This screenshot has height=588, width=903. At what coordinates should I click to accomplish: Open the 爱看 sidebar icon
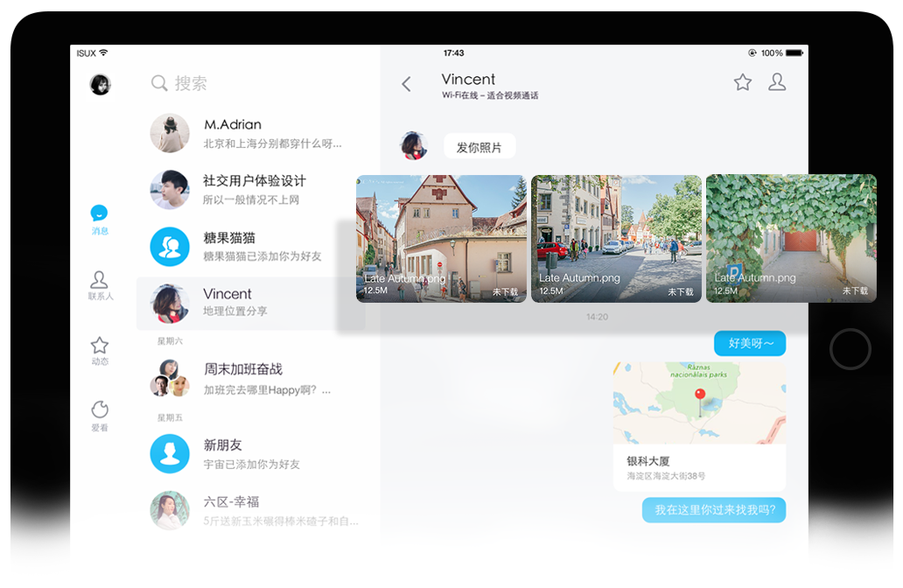[x=100, y=409]
